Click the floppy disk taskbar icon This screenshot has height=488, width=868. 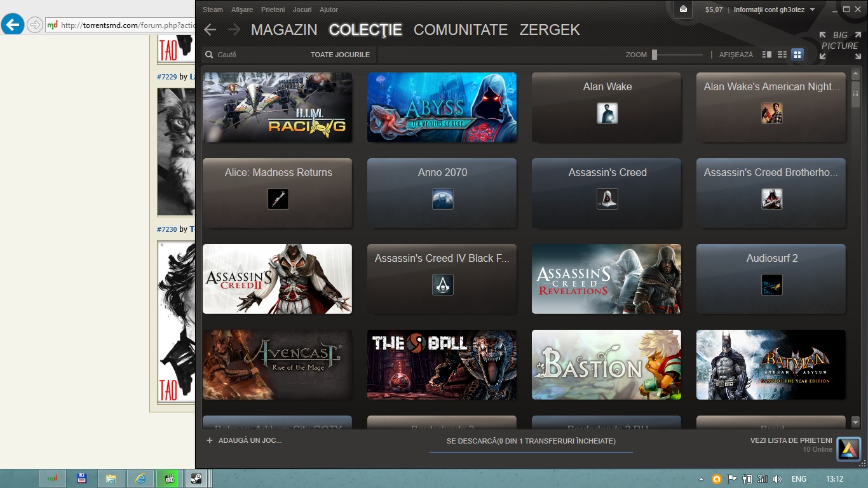(x=81, y=478)
